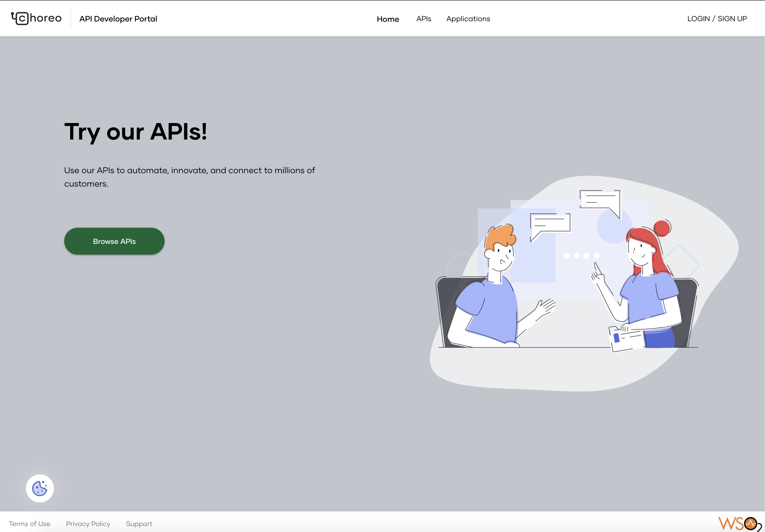Go to the Home nav item
The height and width of the screenshot is (532, 765).
pyautogui.click(x=387, y=19)
